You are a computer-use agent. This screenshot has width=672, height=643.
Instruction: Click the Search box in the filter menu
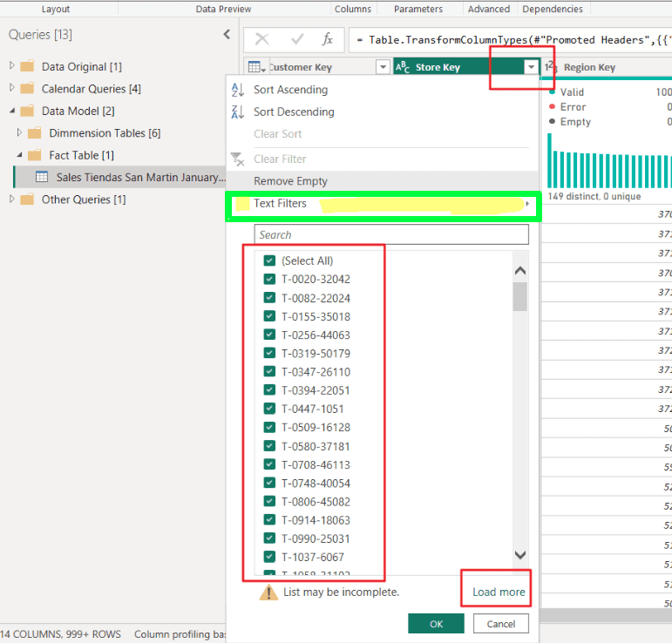[x=391, y=234]
